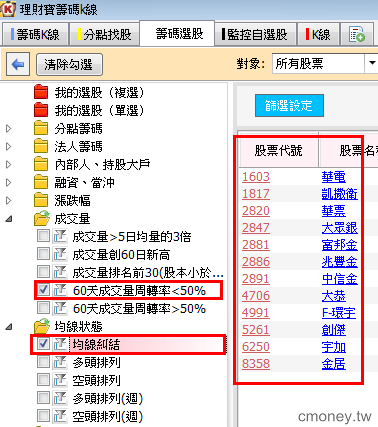Expand the 法人籌碼 tree node arrow

pyautogui.click(x=9, y=146)
